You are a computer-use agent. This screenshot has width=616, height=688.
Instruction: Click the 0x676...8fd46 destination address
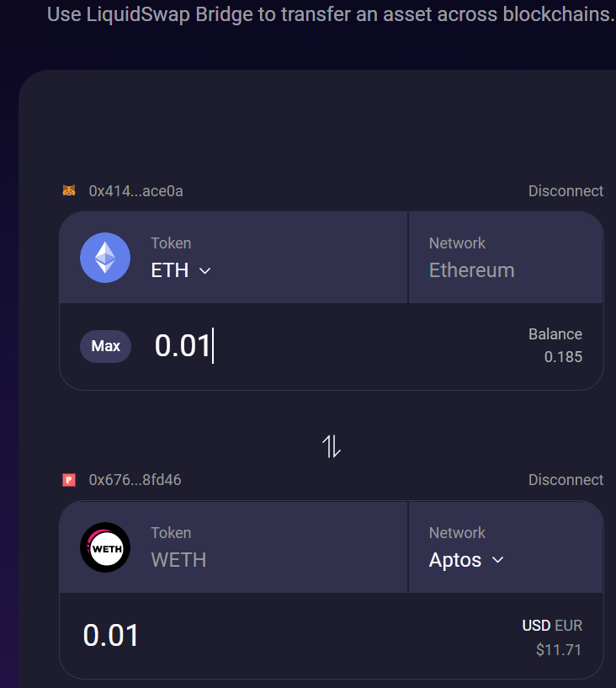[x=135, y=480]
